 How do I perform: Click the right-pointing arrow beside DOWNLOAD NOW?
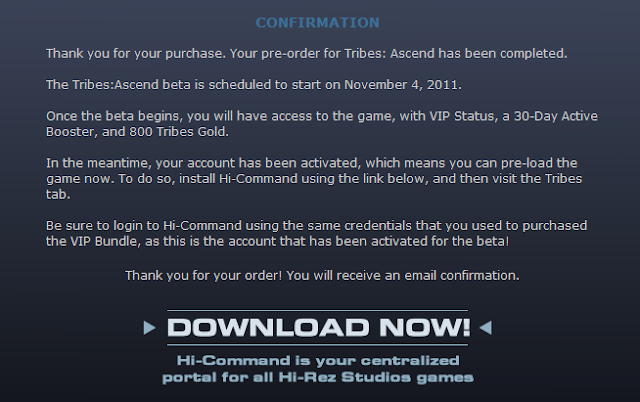point(150,327)
